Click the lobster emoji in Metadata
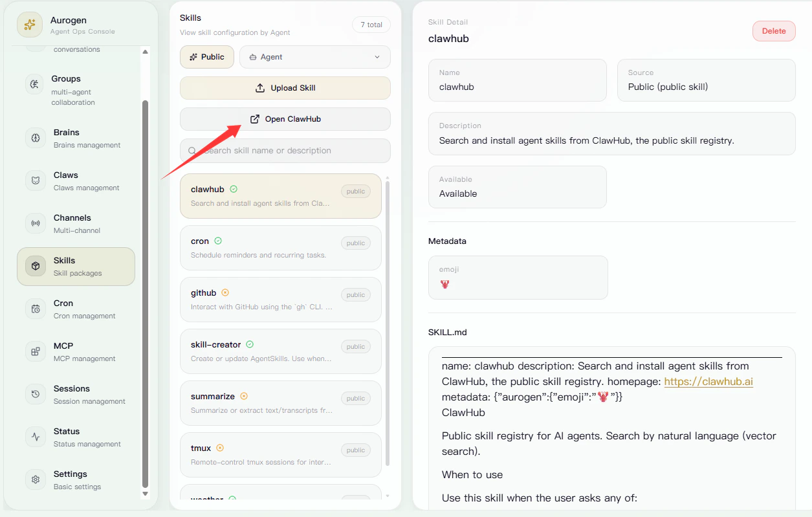 pyautogui.click(x=444, y=284)
